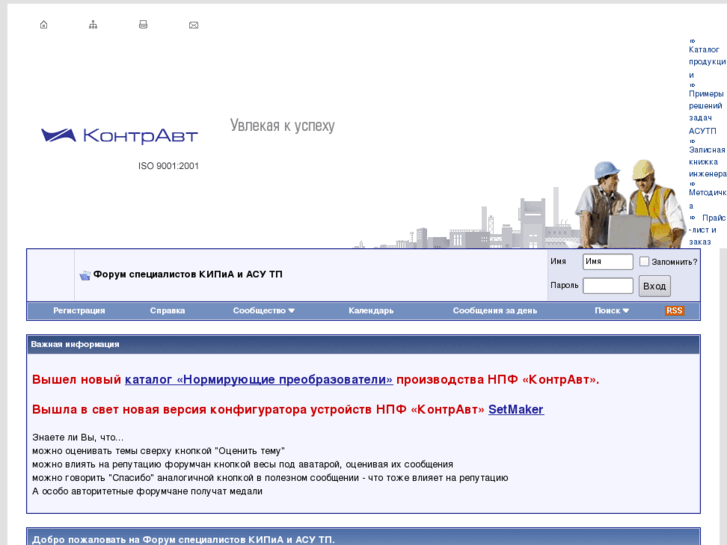Click the Вход login button

coord(654,286)
